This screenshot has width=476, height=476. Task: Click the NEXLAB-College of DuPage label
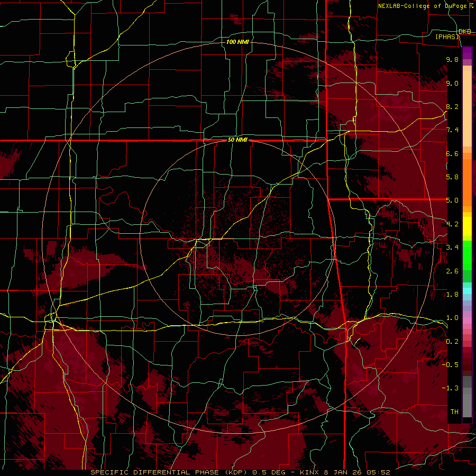(422, 6)
